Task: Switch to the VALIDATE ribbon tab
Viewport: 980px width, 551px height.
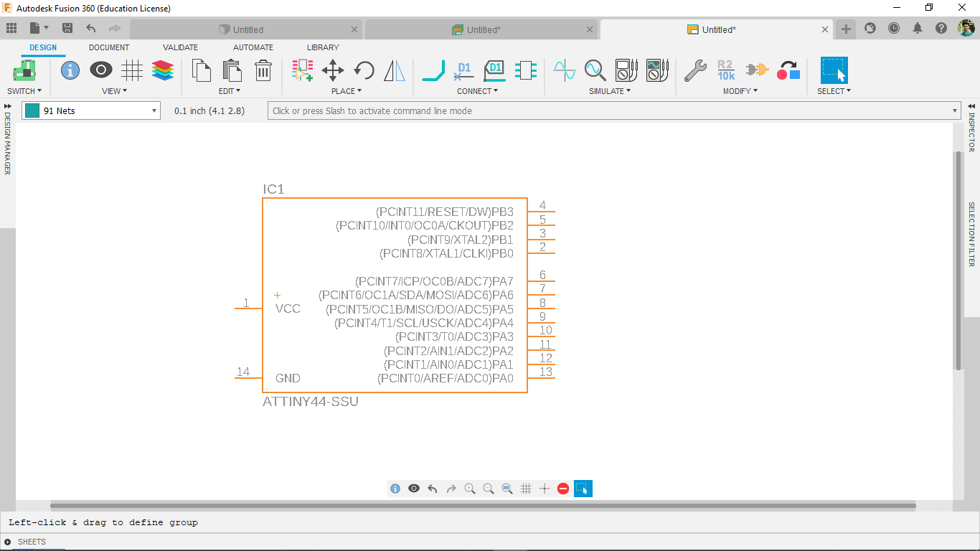Action: [x=180, y=47]
